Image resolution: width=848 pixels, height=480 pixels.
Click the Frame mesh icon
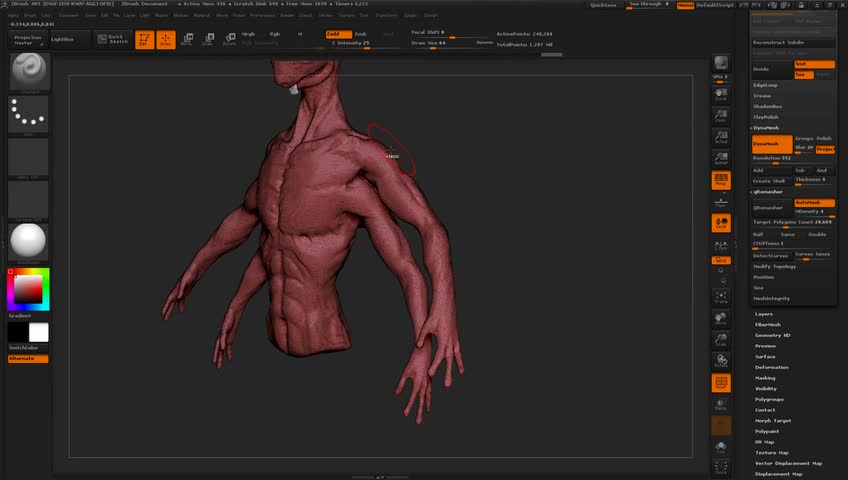721,297
